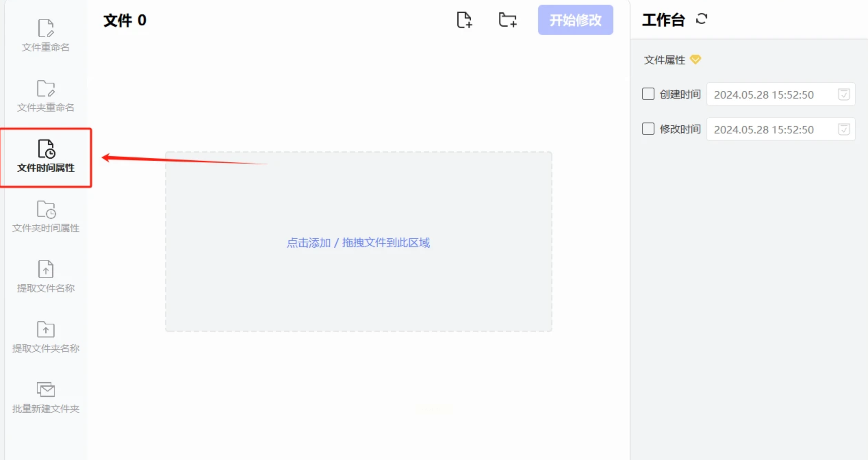Image resolution: width=868 pixels, height=460 pixels.
Task: Click the add folder icon in the header
Action: point(507,20)
